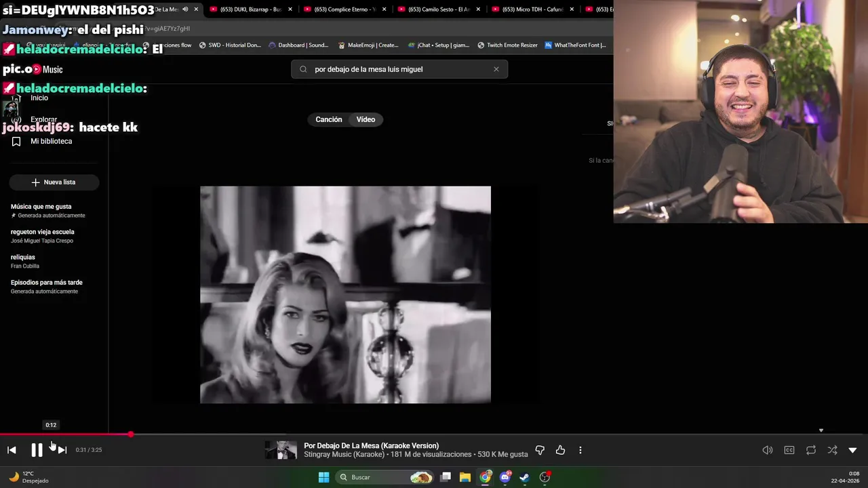Click the playback progress bar handle
Viewport: 868px width, 488px height.
click(130, 434)
